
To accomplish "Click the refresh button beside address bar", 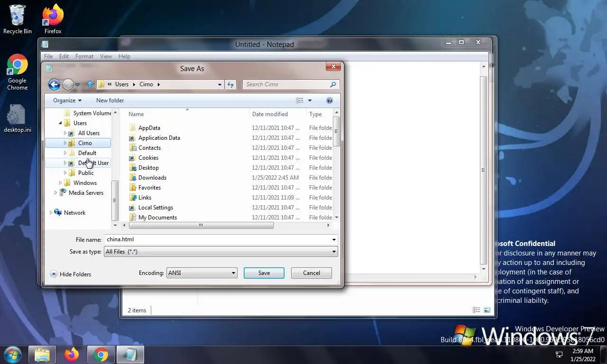I will tap(230, 84).
